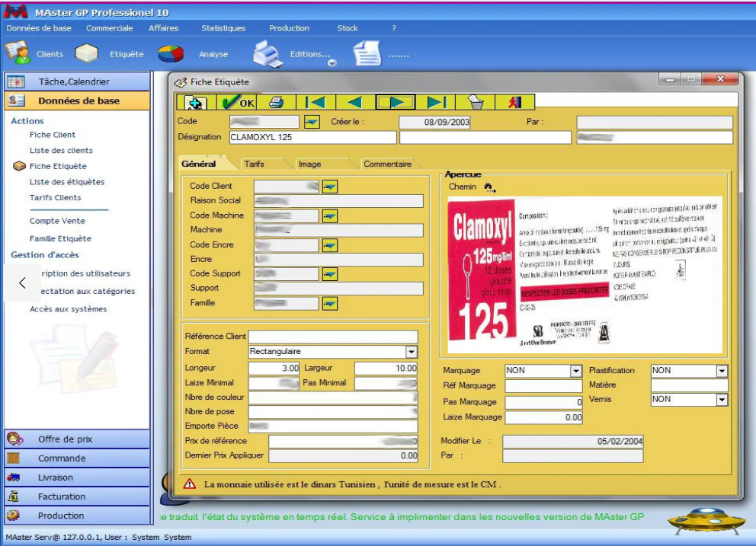Open the Code Client lookup button
The height and width of the screenshot is (546, 756).
330,186
